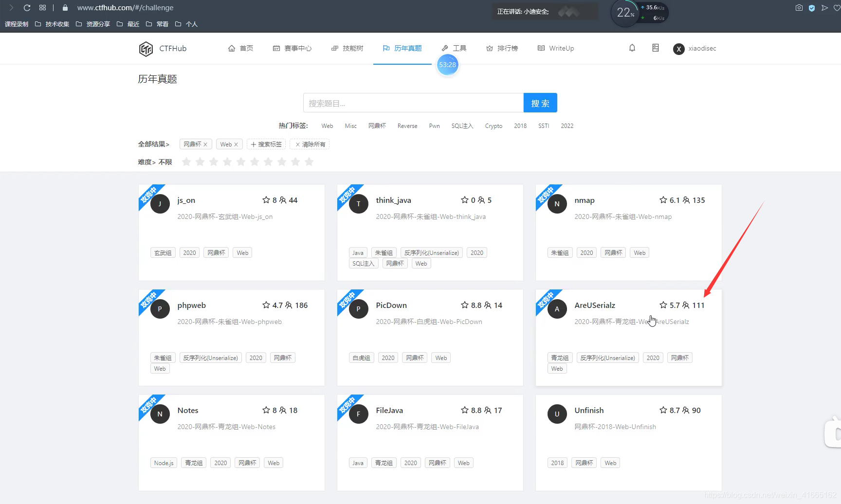841x504 pixels.
Task: Open the document list icon beside the bell
Action: 656,48
